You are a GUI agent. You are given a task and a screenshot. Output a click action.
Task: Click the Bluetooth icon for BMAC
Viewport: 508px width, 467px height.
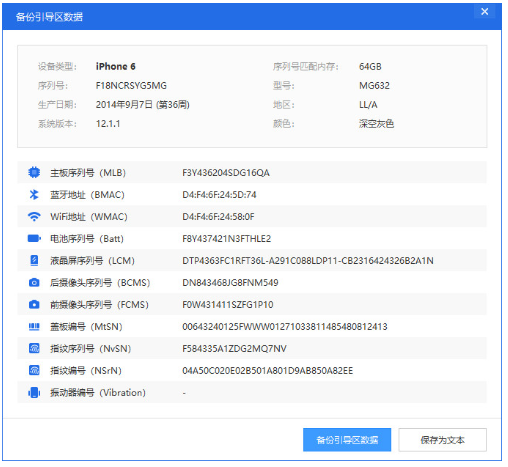coord(34,194)
